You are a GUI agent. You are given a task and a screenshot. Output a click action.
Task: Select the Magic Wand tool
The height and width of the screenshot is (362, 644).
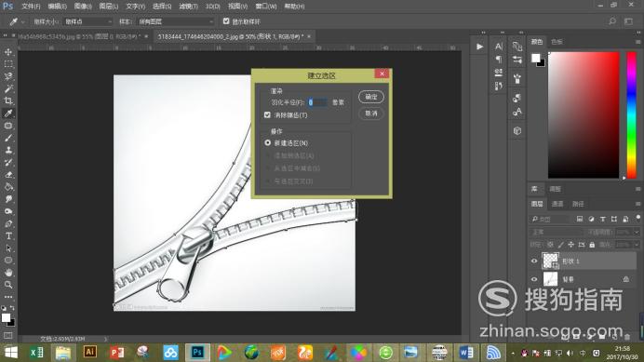click(8, 88)
